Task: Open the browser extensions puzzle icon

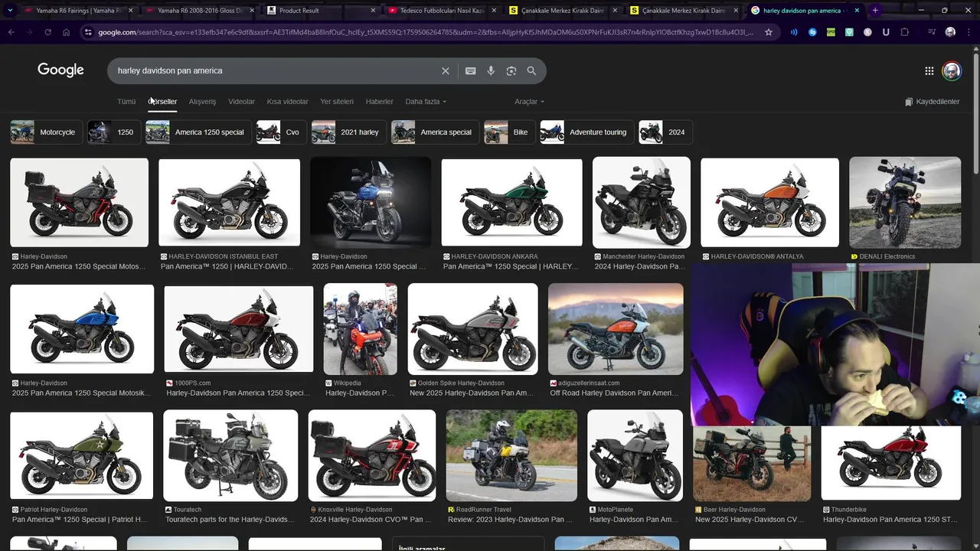Action: click(x=905, y=32)
